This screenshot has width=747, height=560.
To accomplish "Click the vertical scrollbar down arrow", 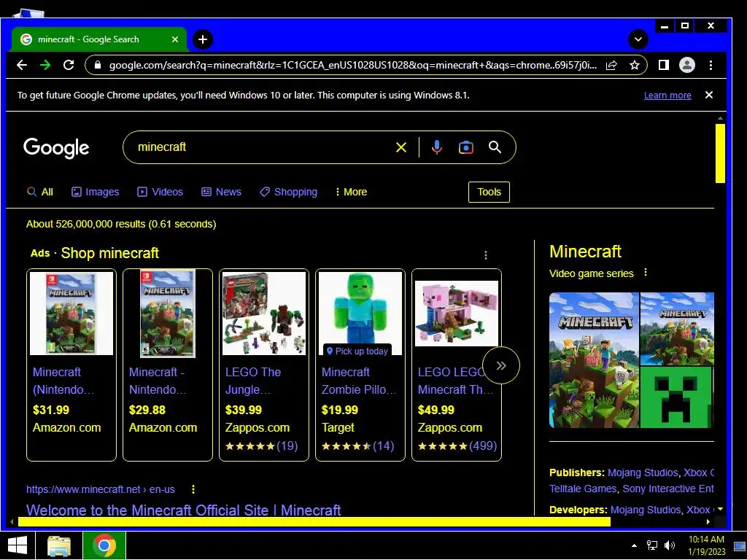I will 720,510.
